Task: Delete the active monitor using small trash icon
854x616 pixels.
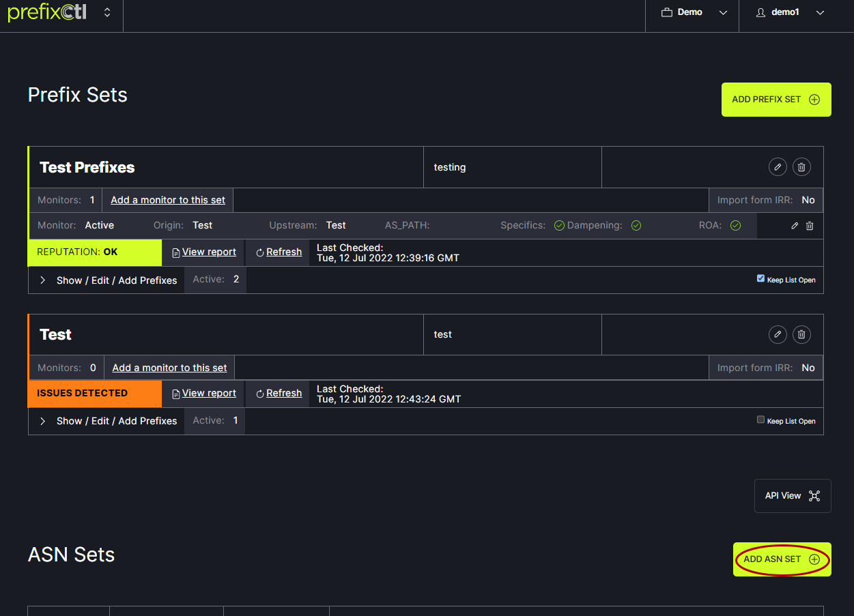Action: [810, 226]
